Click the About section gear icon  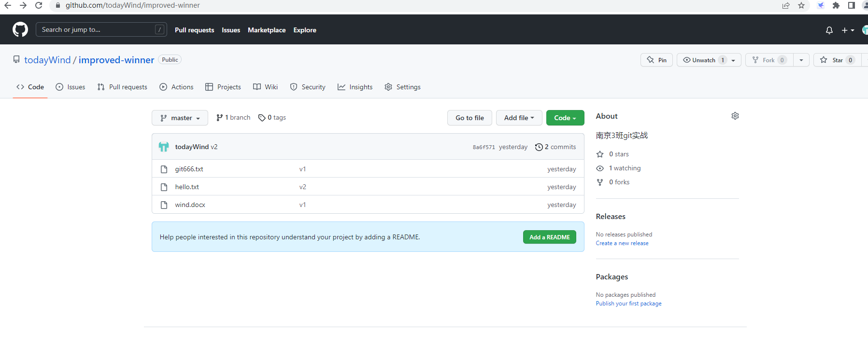coord(735,116)
